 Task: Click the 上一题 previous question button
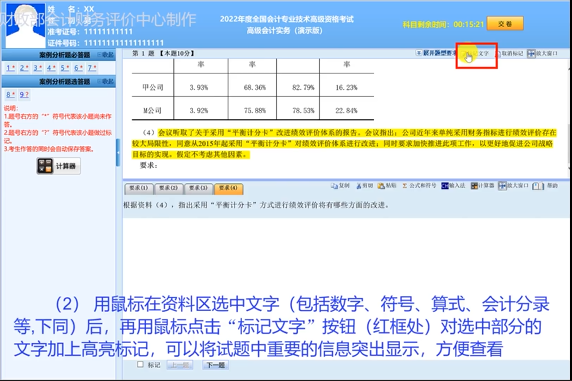180,365
